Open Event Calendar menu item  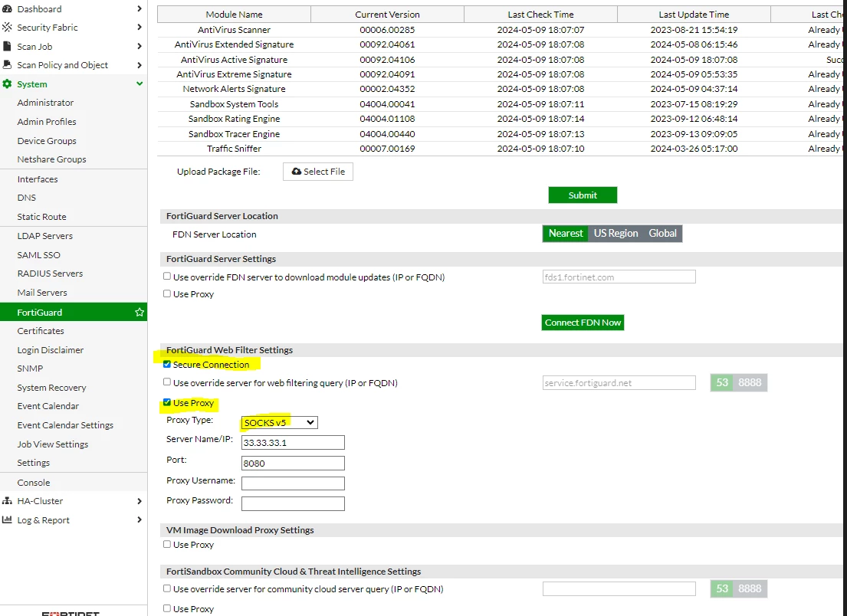[48, 406]
